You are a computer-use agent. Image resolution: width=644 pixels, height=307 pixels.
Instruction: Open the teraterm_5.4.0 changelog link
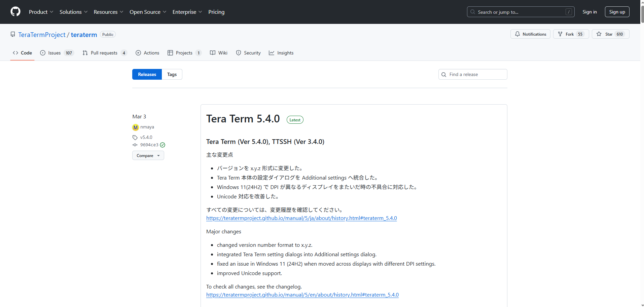click(301, 218)
